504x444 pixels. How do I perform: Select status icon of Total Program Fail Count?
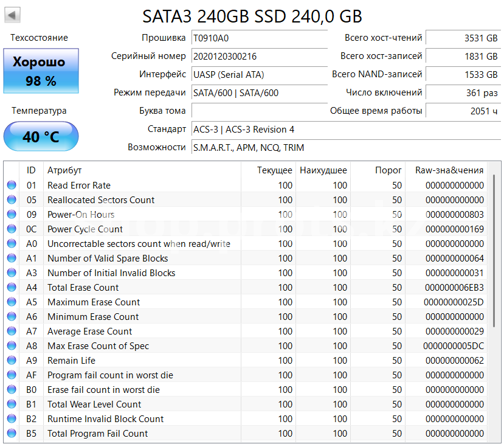tap(11, 434)
